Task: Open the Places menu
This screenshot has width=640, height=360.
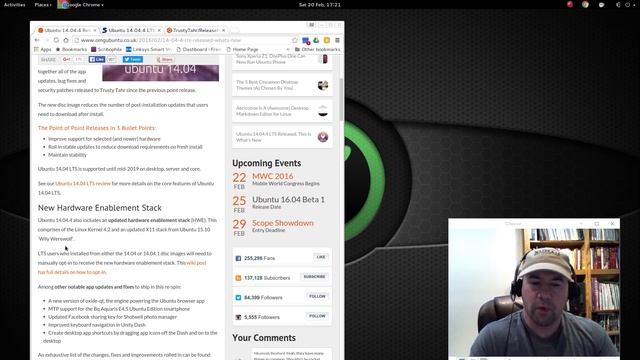Action: [x=43, y=5]
